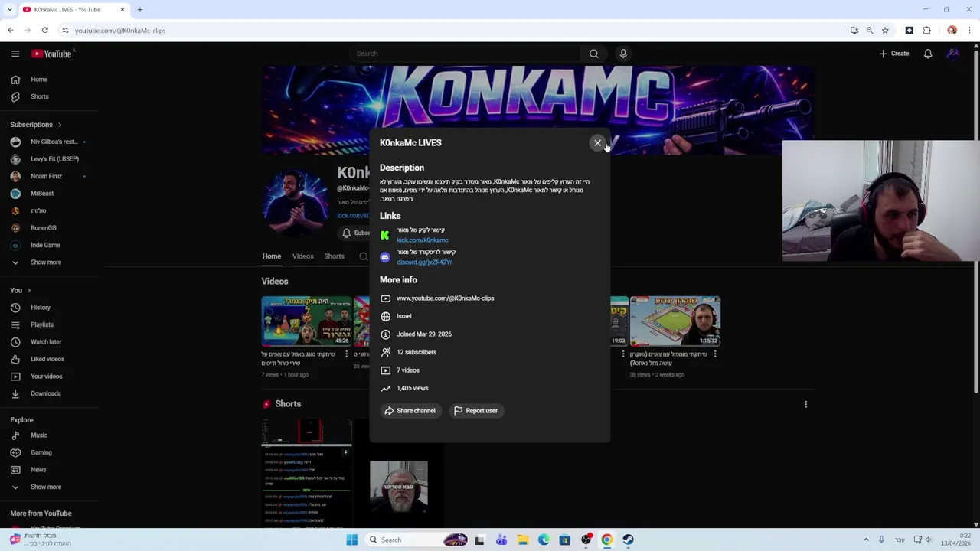Click the Report user button
Viewport: 980px width, 551px height.
point(475,411)
